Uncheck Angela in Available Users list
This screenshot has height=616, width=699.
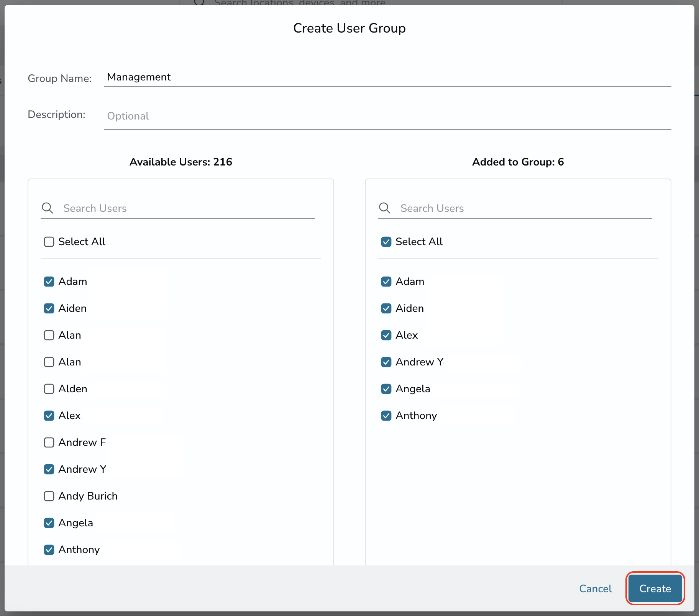coord(49,523)
